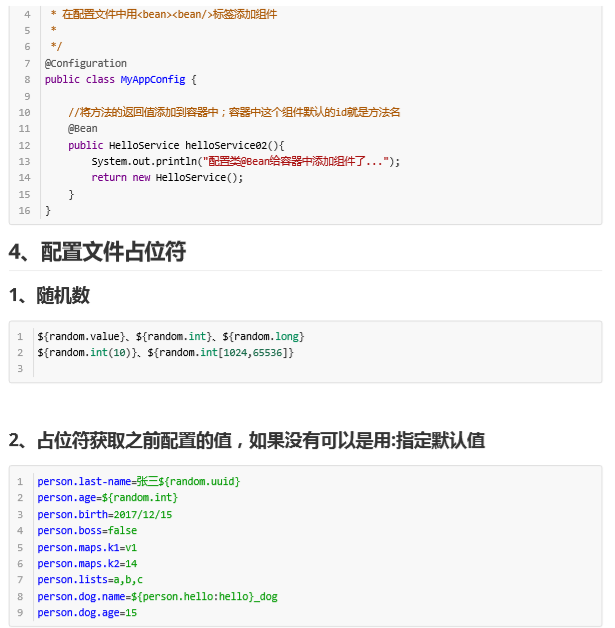Click 'return new HelloService();' line
This screenshot has width=615, height=628.
click(x=167, y=177)
